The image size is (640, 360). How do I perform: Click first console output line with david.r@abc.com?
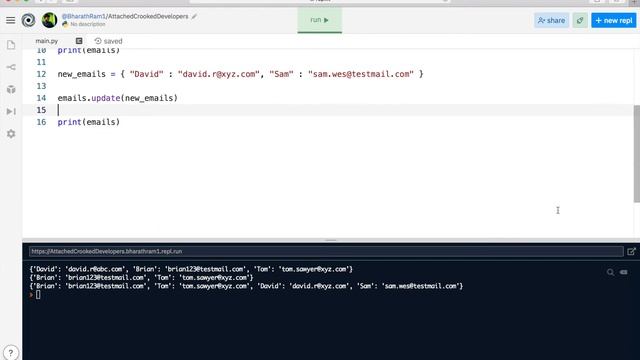pos(191,269)
